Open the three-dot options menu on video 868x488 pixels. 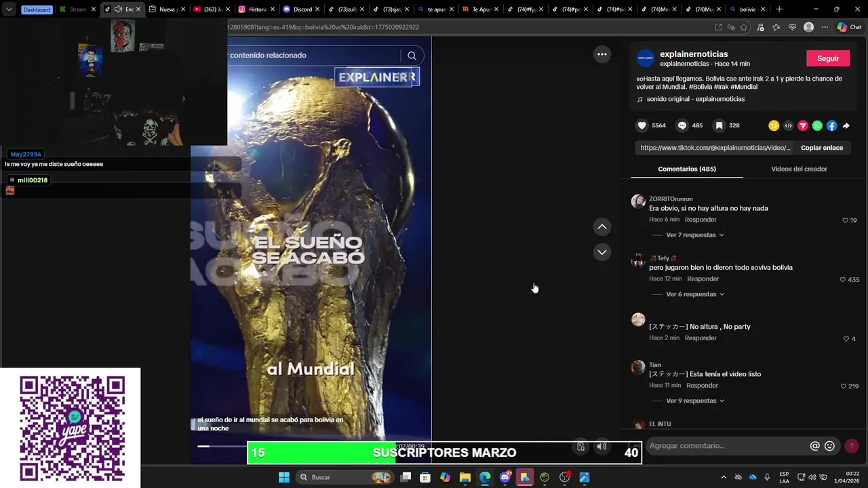602,54
